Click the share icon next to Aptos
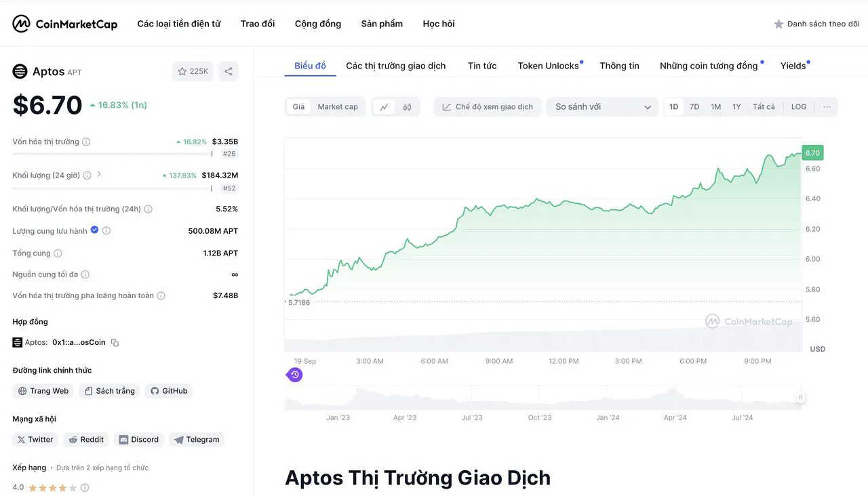Image resolution: width=868 pixels, height=496 pixels. (x=229, y=71)
